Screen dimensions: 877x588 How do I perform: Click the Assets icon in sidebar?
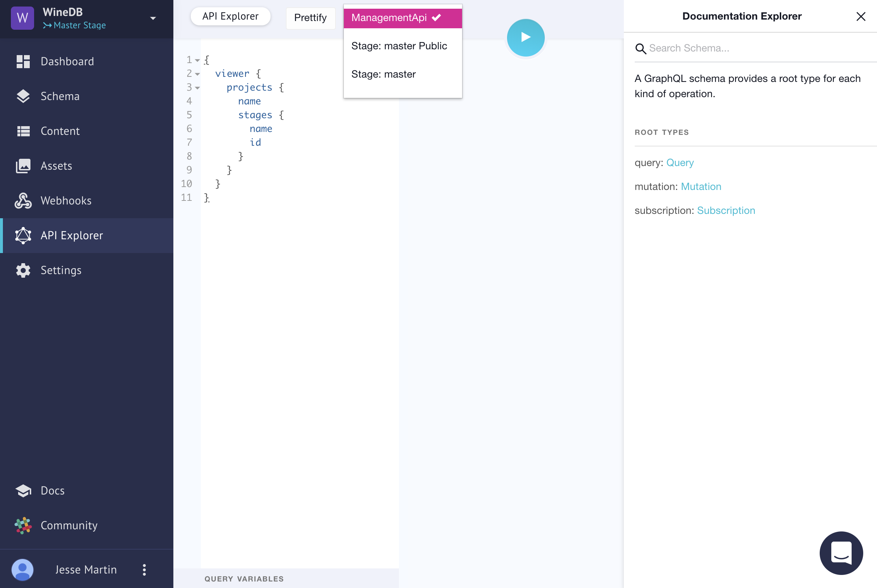pyautogui.click(x=23, y=165)
